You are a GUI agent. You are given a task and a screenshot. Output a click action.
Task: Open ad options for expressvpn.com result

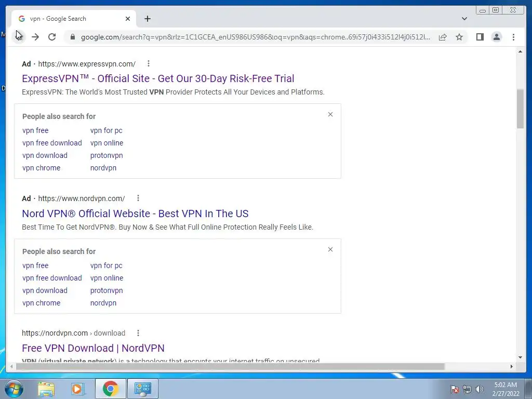tap(148, 63)
